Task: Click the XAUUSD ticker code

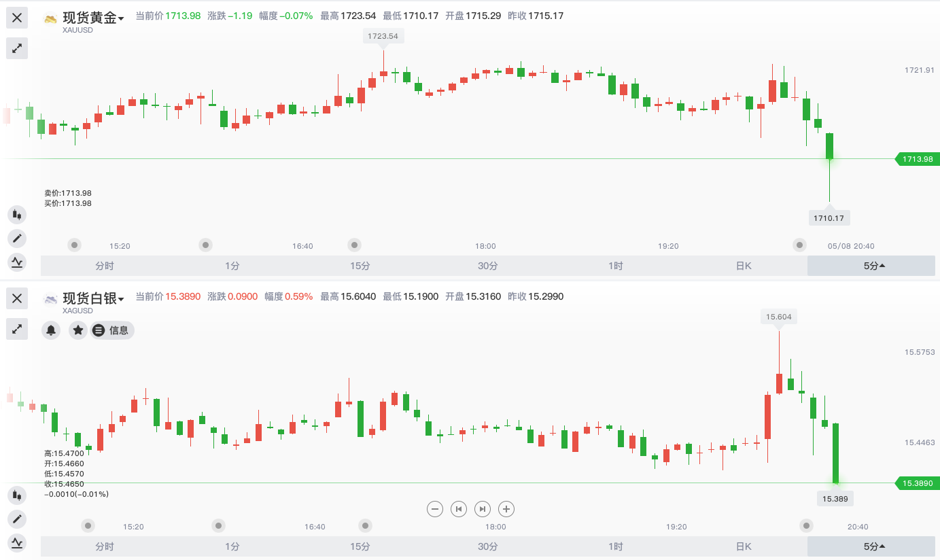Action: [77, 30]
